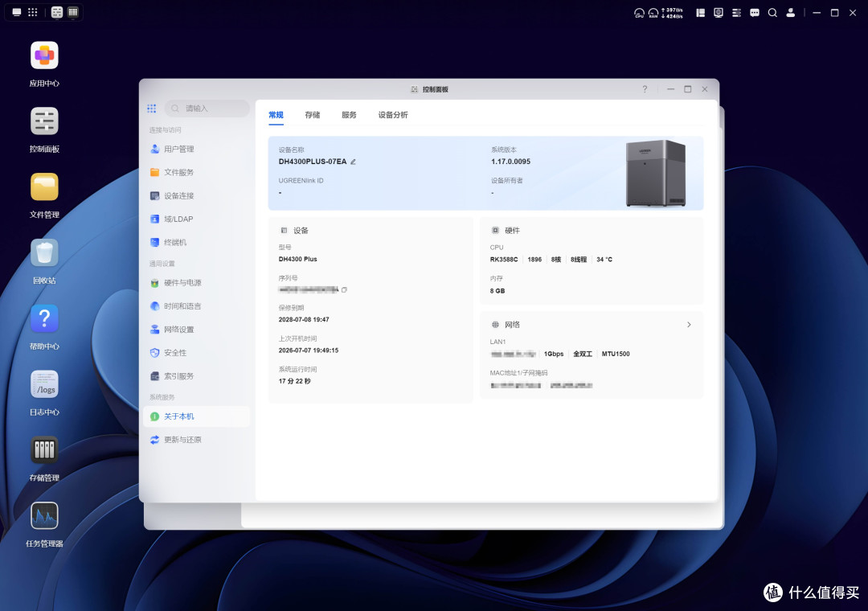Switch to the 设备分析 tab
The width and height of the screenshot is (868, 611).
[393, 115]
